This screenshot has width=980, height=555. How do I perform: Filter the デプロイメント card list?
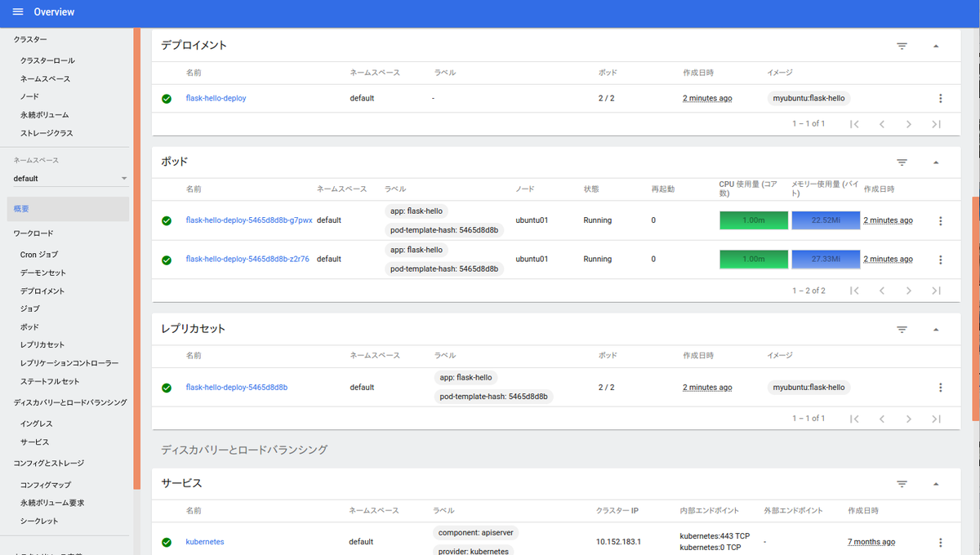pyautogui.click(x=902, y=46)
